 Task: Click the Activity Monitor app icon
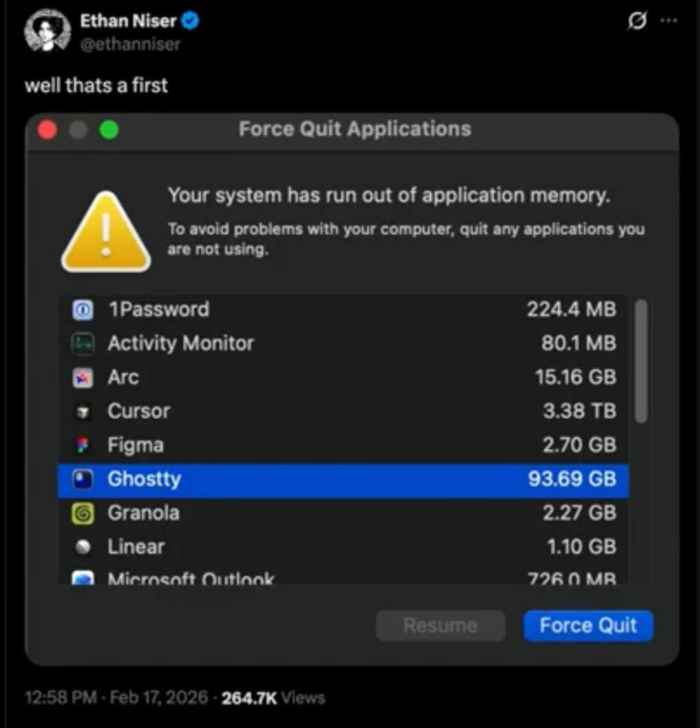[82, 344]
